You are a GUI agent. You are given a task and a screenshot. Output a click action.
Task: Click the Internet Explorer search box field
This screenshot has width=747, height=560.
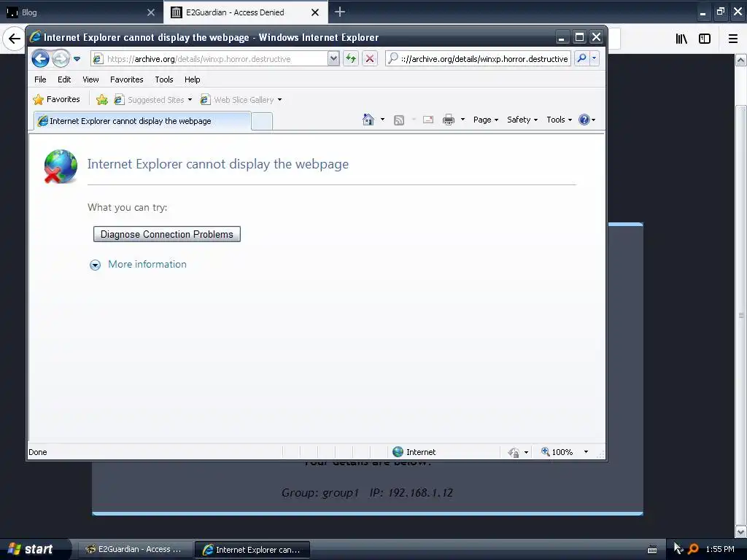(478, 59)
